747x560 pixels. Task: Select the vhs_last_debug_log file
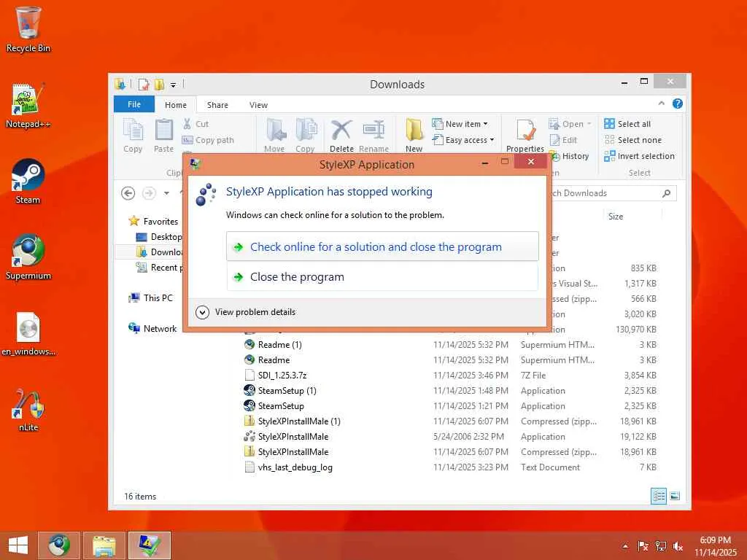[295, 467]
